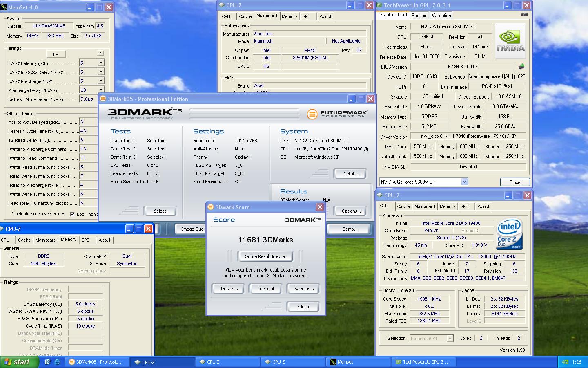Click the GPU-Z Device ID value 10DE - 0649

coord(424,76)
